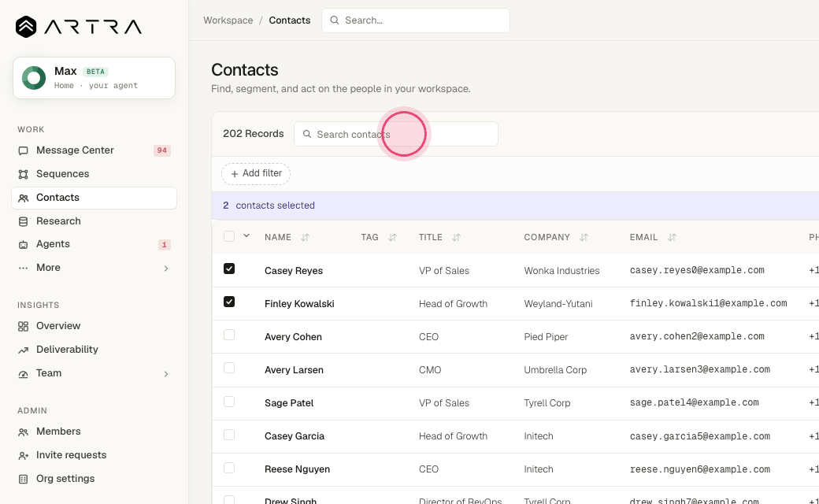
Task: Click Sage Patel's VP of Sales title
Action: pos(444,402)
